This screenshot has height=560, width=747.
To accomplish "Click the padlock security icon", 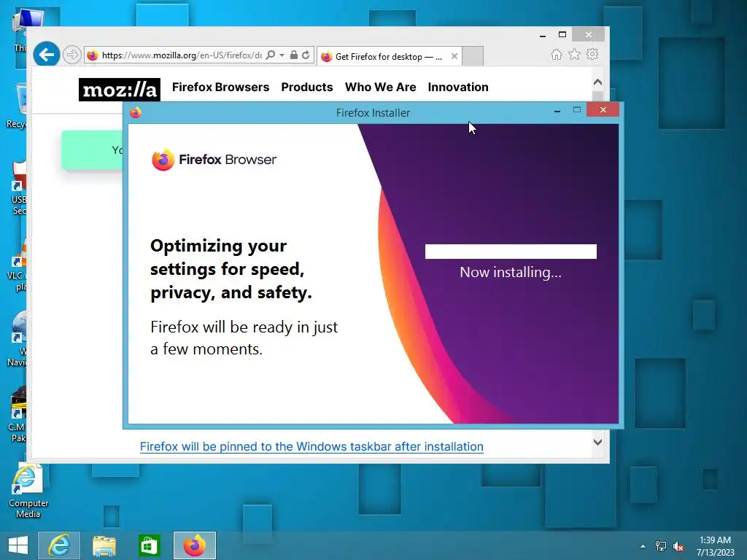I will [x=294, y=55].
